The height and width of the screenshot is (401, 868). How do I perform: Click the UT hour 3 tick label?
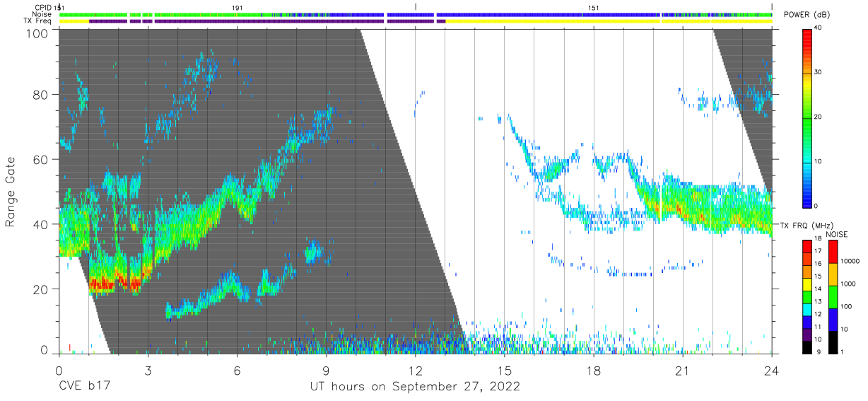click(x=148, y=370)
